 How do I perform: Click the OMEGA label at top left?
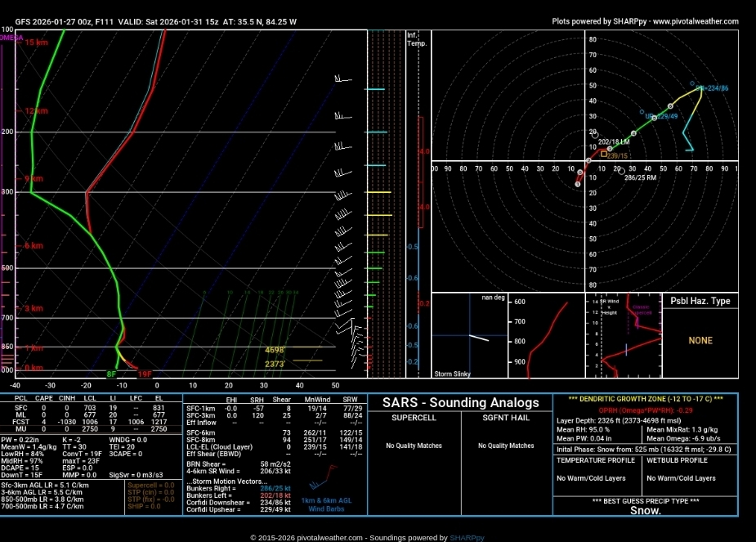(11, 37)
